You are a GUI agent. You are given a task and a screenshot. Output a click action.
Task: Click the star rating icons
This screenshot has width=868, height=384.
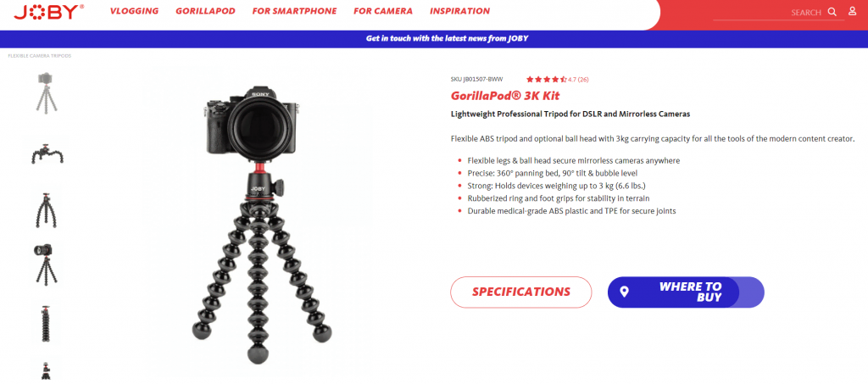547,79
